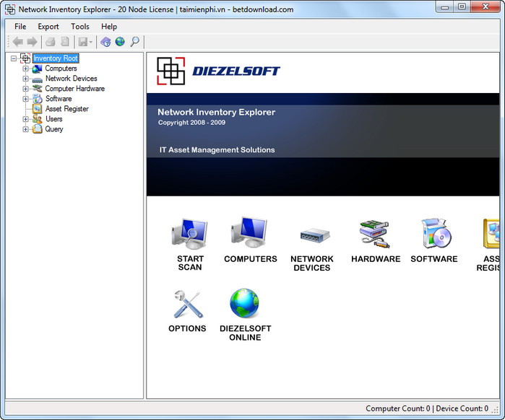Open the Export menu
Image resolution: width=505 pixels, height=420 pixels.
tap(48, 27)
